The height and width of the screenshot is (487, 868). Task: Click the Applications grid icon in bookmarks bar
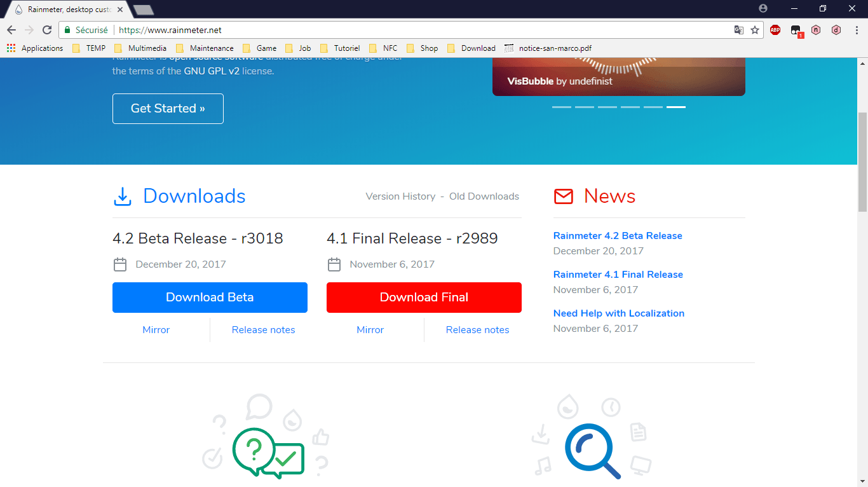coord(11,48)
